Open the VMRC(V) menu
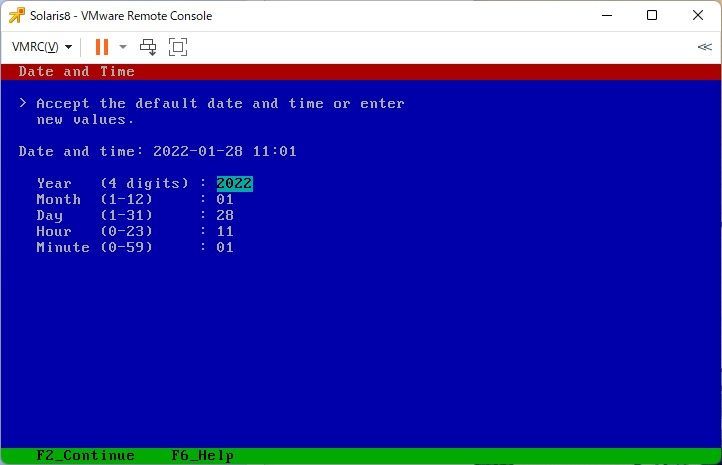The image size is (722, 465). tap(42, 46)
